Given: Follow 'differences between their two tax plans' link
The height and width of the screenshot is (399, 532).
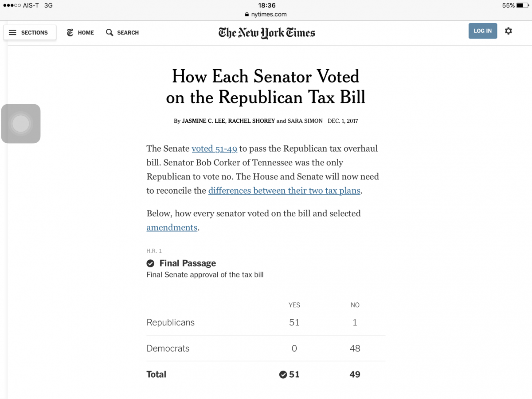Looking at the screenshot, I should (285, 191).
